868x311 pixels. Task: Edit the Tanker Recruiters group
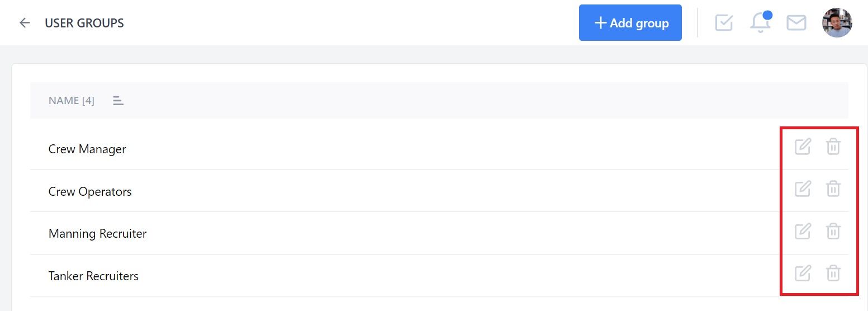pos(803,273)
